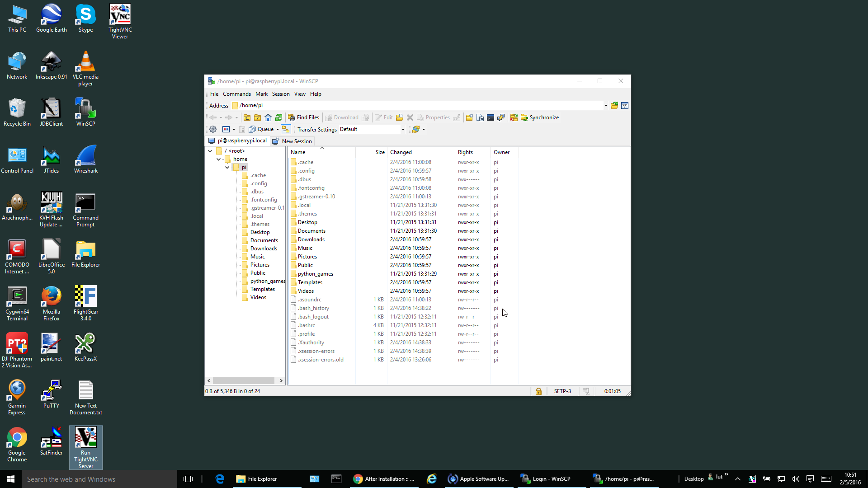Go to home directory icon
The image size is (868, 488).
point(268,117)
